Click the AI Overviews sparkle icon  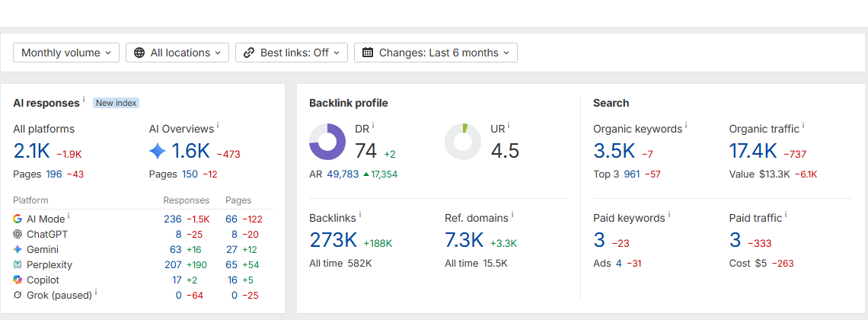158,151
